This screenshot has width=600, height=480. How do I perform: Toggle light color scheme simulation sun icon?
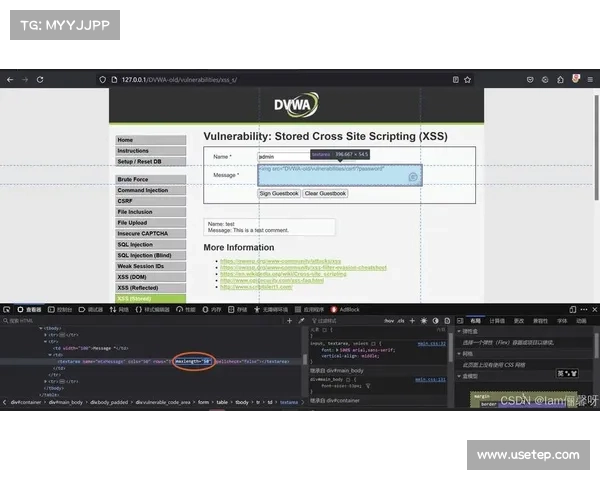[424, 321]
